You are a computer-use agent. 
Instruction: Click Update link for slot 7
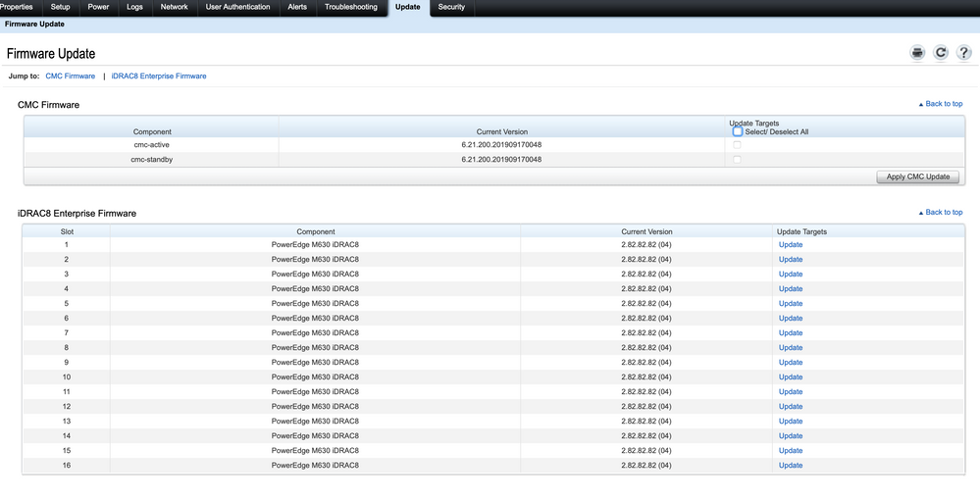click(791, 333)
